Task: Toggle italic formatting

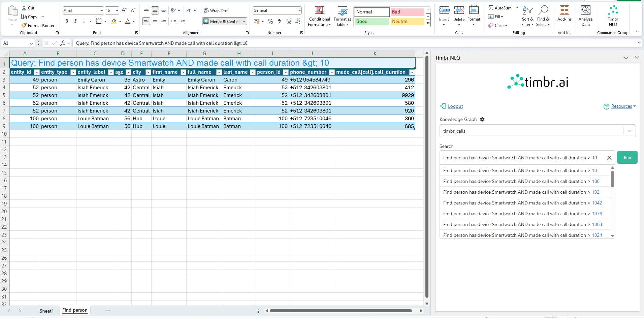Action: (x=75, y=21)
